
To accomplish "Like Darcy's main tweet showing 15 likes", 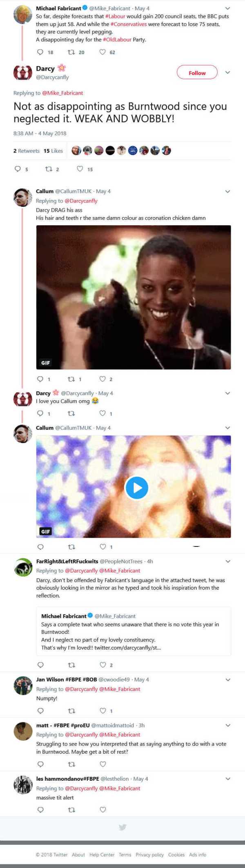I will point(80,169).
